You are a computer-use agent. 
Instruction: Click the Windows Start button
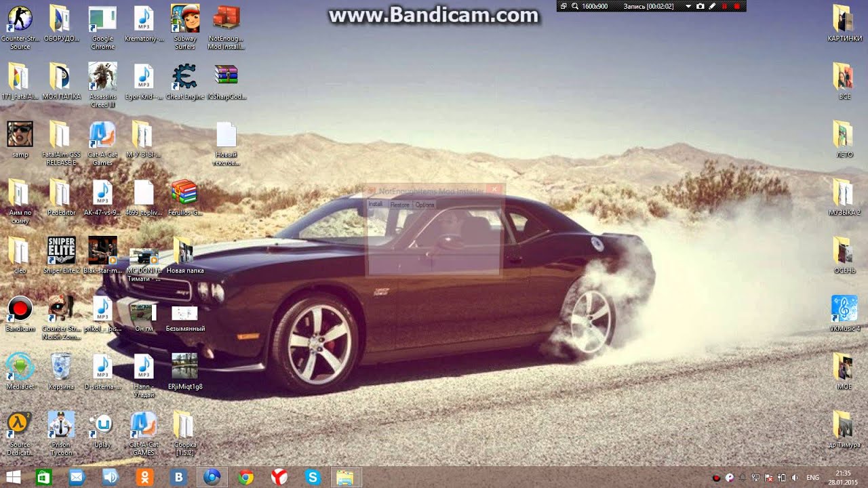[13, 477]
